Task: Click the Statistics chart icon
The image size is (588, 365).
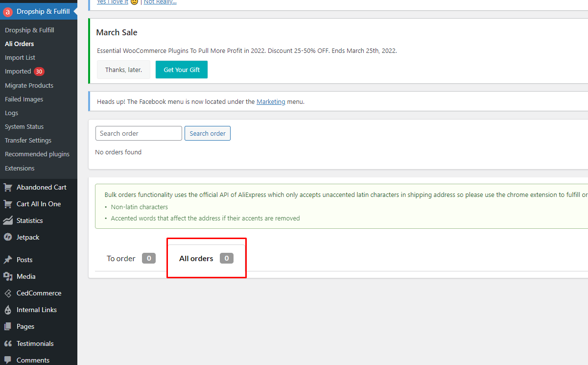Action: point(8,220)
